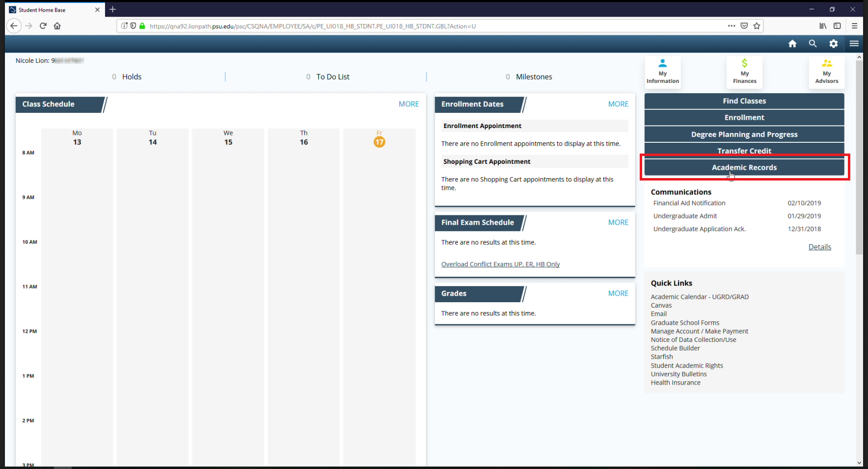Select Wednesday 15 column header in schedule

coord(228,138)
